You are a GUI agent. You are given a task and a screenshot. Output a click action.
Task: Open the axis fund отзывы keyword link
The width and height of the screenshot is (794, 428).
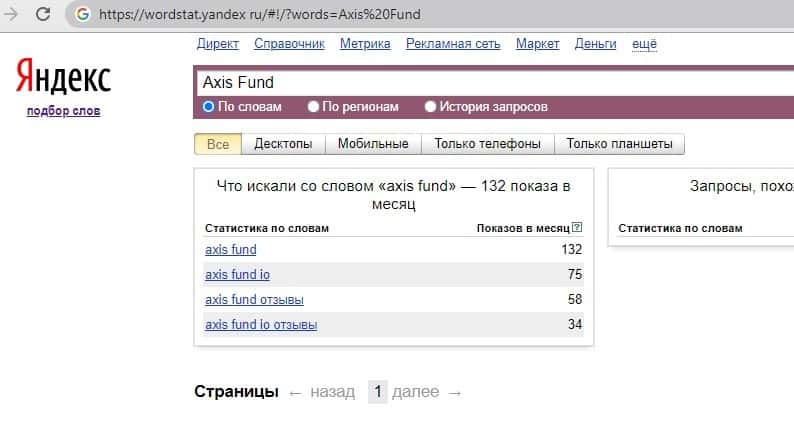tap(254, 300)
